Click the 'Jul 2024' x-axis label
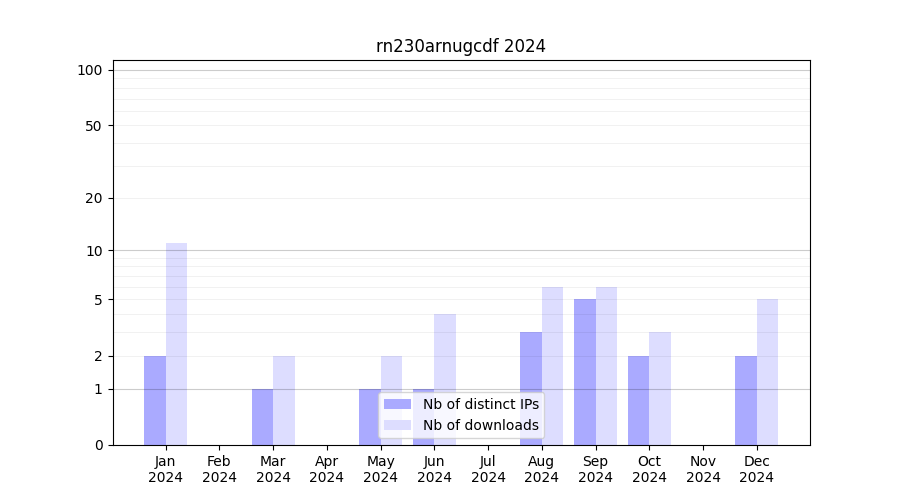 pos(488,469)
